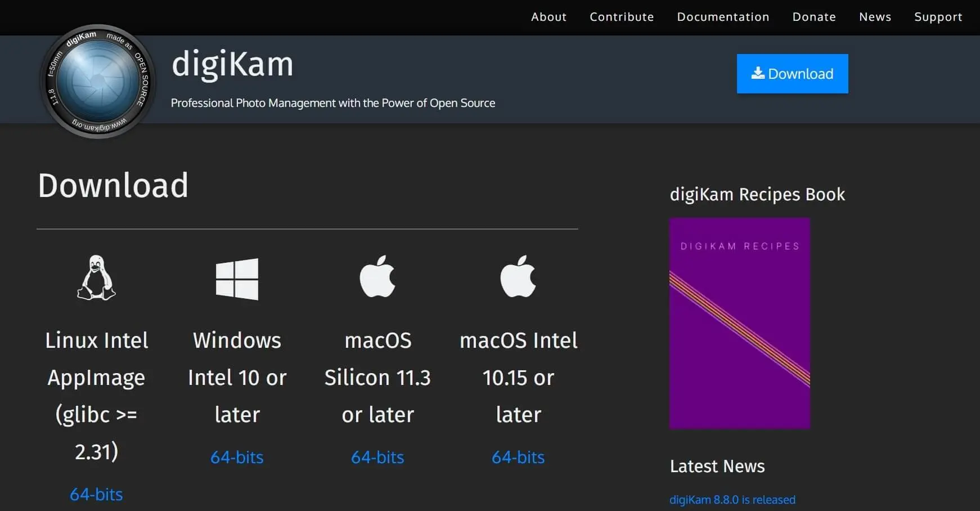Click the Apple icon for macOS Intel
This screenshot has height=511, width=980.
(518, 277)
